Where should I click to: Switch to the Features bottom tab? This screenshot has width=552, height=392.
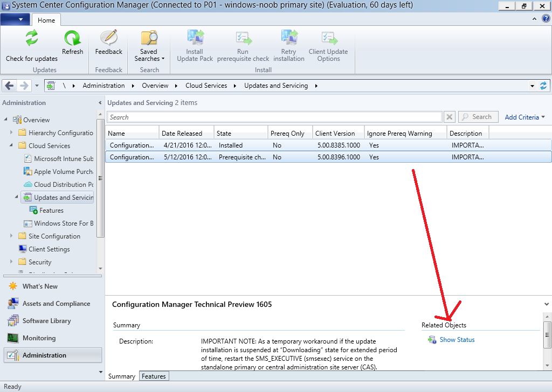(x=154, y=376)
